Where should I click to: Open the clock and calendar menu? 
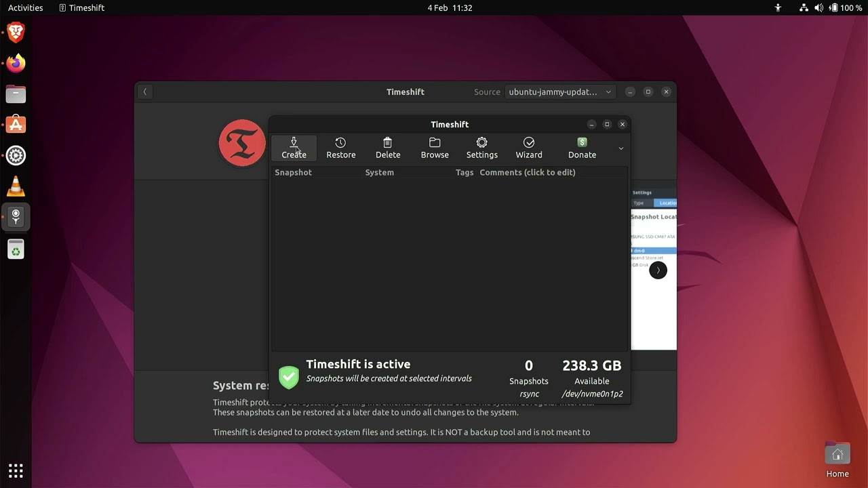coord(450,7)
